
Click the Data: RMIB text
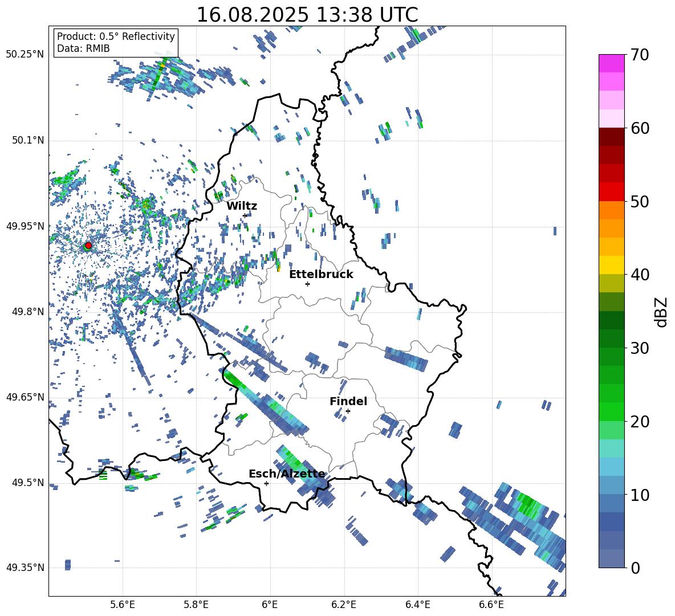pyautogui.click(x=83, y=48)
